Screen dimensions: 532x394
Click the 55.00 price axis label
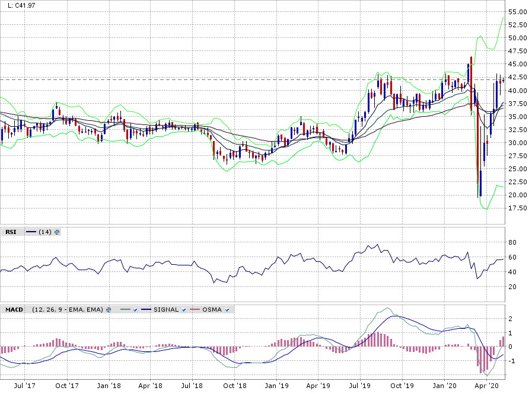518,12
